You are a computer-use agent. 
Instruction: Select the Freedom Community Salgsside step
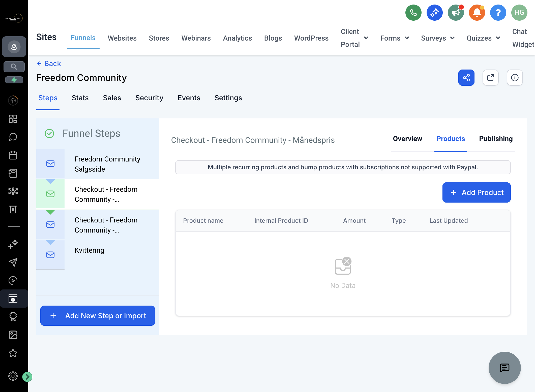(x=98, y=164)
